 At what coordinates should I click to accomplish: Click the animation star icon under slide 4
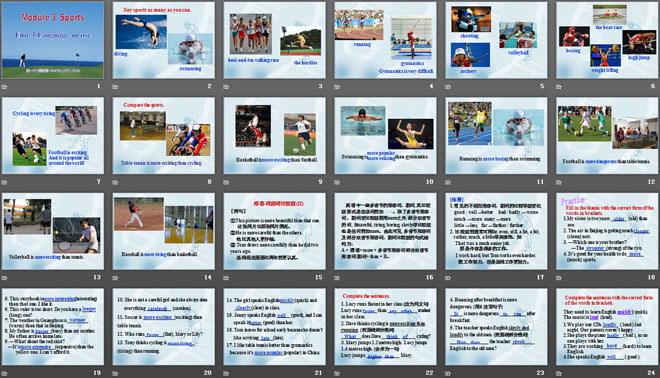(337, 87)
